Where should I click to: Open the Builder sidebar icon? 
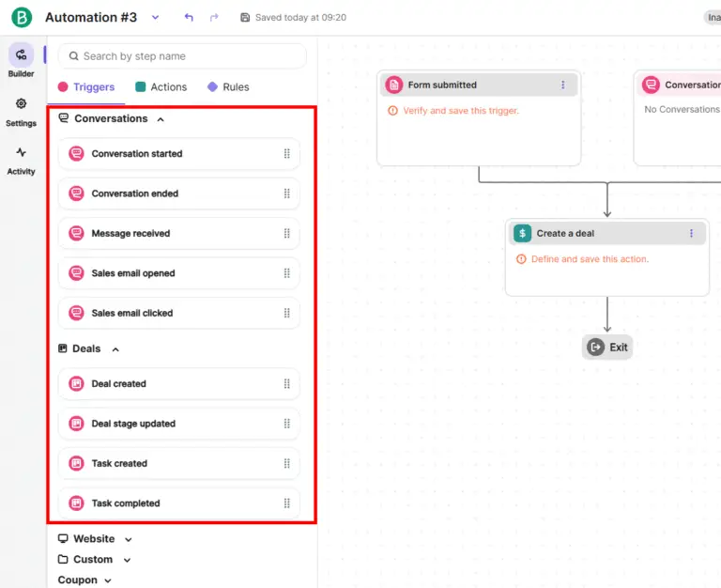pyautogui.click(x=21, y=55)
